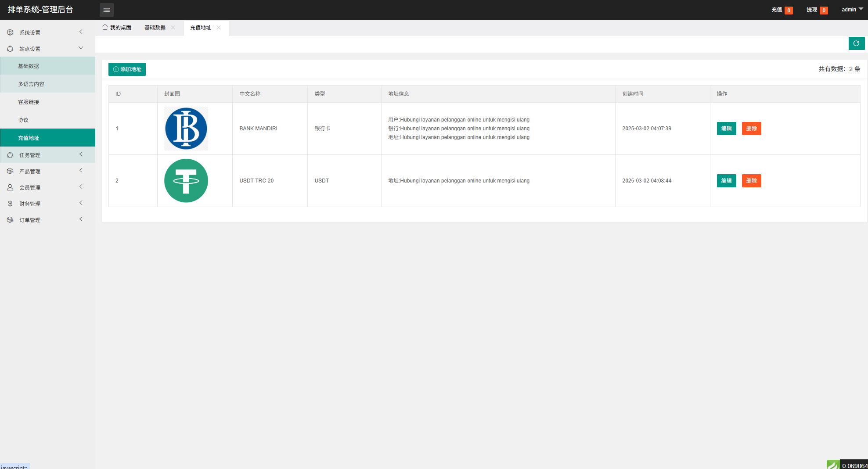868x469 pixels.
Task: Open the 充值 notification badge in header
Action: coord(789,10)
